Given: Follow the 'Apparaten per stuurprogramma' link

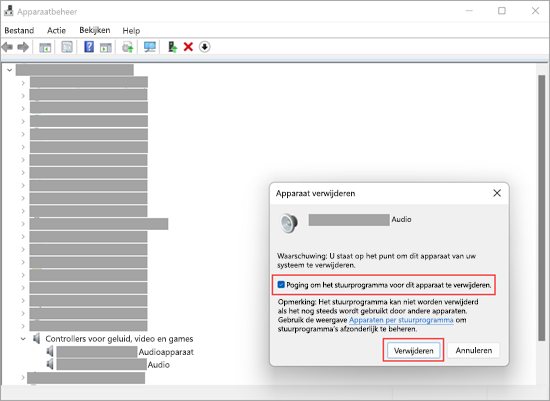Looking at the screenshot, I should point(401,320).
